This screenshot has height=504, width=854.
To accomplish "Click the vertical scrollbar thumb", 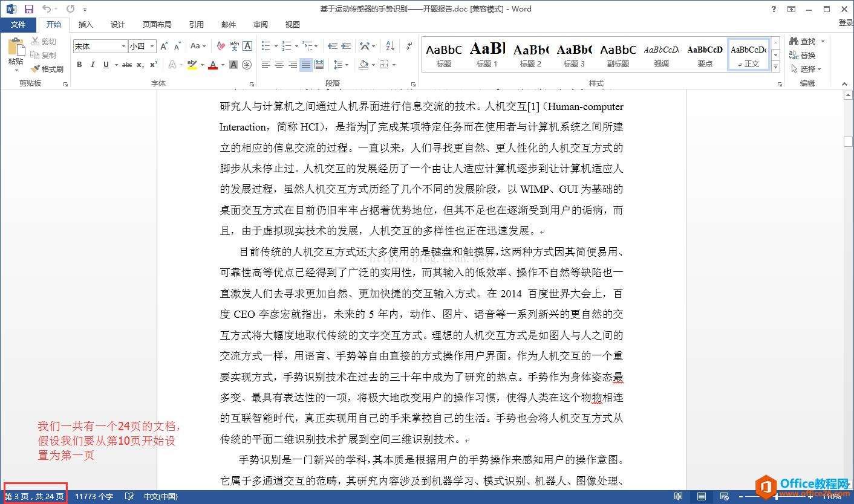I will point(849,141).
